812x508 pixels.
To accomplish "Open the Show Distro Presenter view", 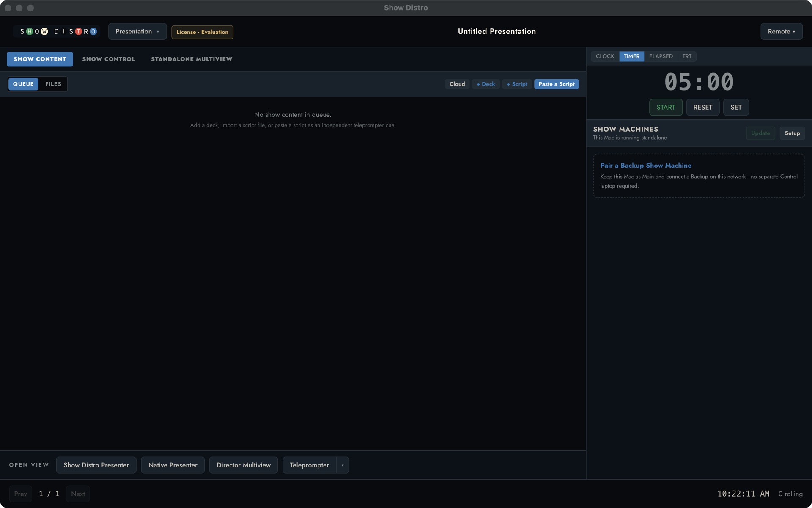I will 96,465.
